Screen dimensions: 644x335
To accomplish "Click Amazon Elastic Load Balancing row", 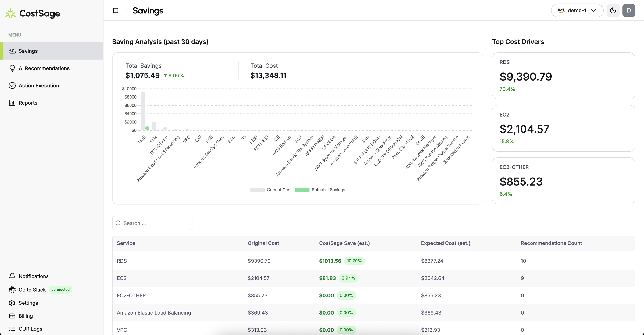I will point(374,312).
